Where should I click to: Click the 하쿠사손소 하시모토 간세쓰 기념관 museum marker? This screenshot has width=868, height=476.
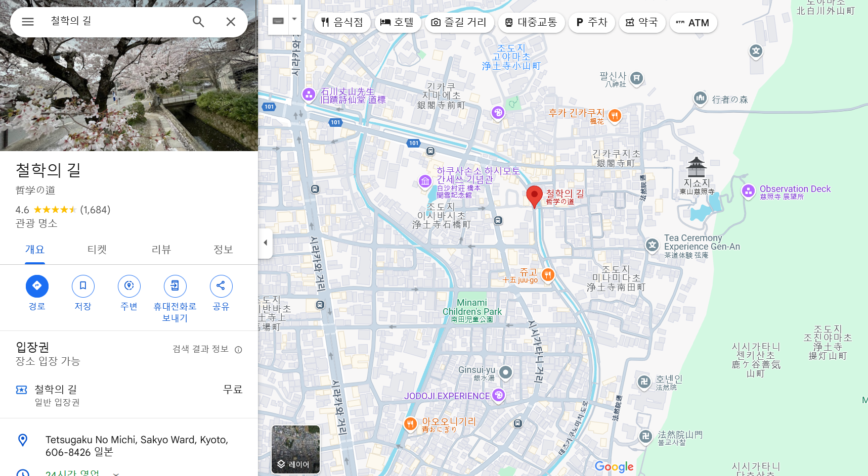point(425,181)
